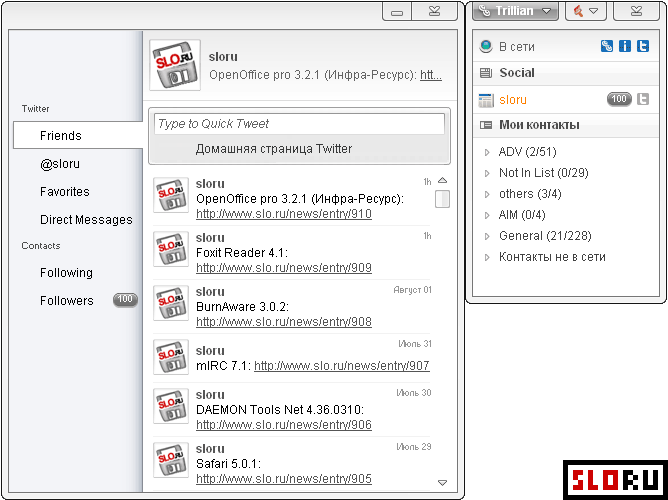Click the Мои контакты group header icon

(486, 125)
